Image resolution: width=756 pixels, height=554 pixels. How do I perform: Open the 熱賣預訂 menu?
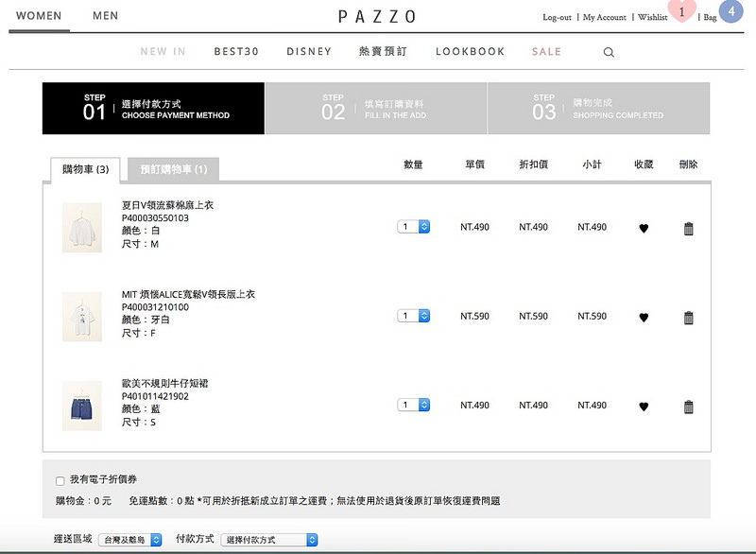[384, 52]
